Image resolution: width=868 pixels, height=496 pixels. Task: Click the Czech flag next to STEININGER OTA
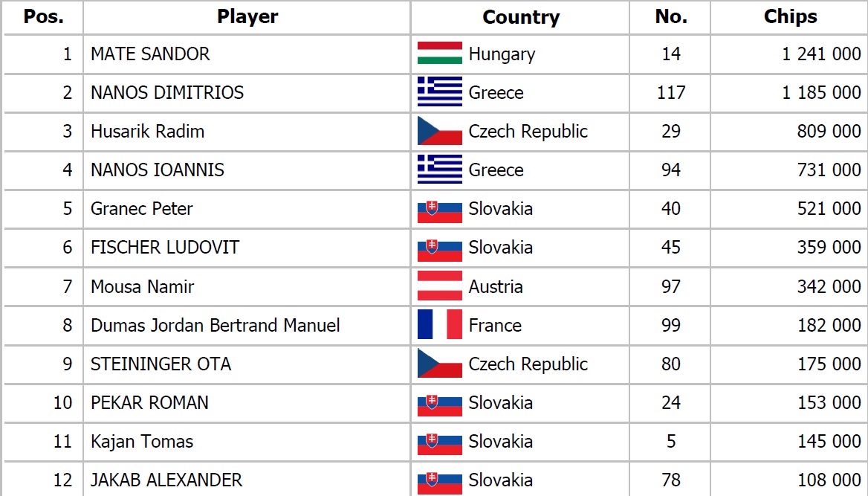click(x=439, y=363)
